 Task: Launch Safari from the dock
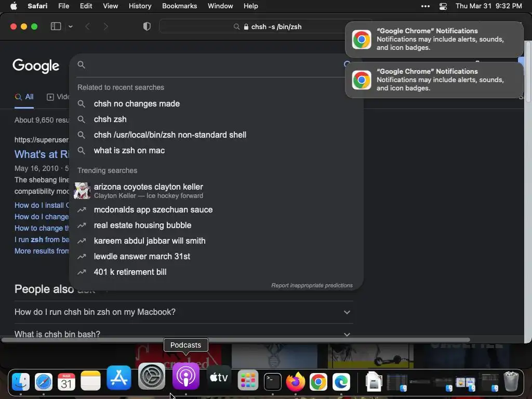coord(44,382)
